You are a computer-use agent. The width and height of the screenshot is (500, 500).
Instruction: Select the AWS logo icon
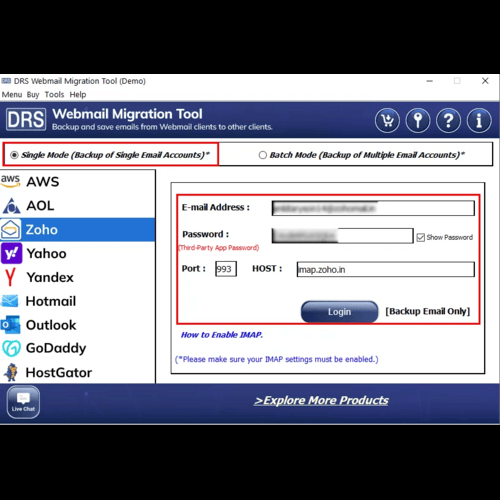click(x=11, y=181)
